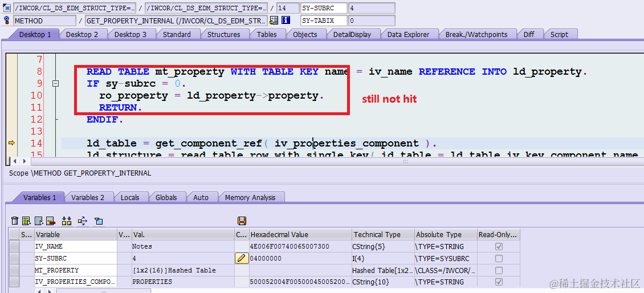Screen dimensions: 644x293
Task: Select the Memory Analysis tab
Action: (x=250, y=198)
